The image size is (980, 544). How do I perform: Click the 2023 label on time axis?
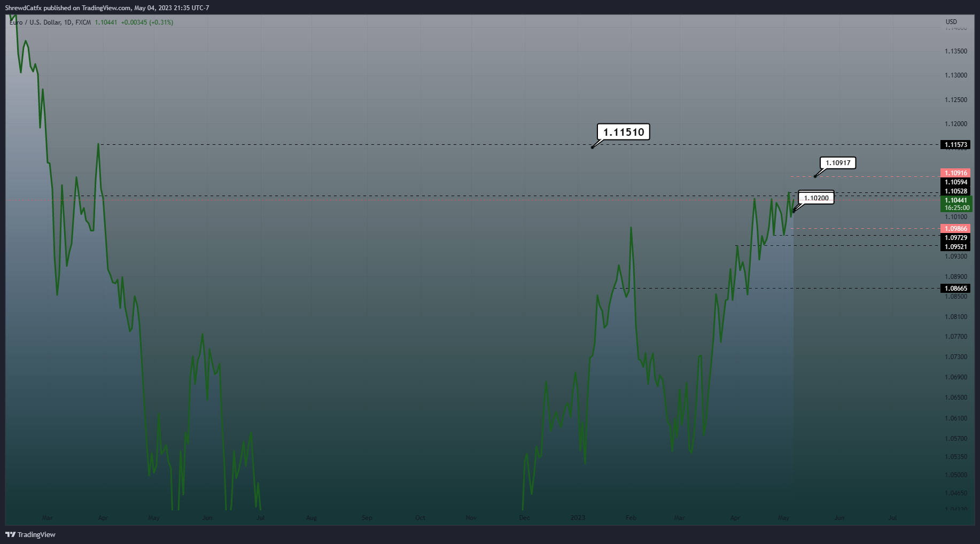(x=578, y=518)
